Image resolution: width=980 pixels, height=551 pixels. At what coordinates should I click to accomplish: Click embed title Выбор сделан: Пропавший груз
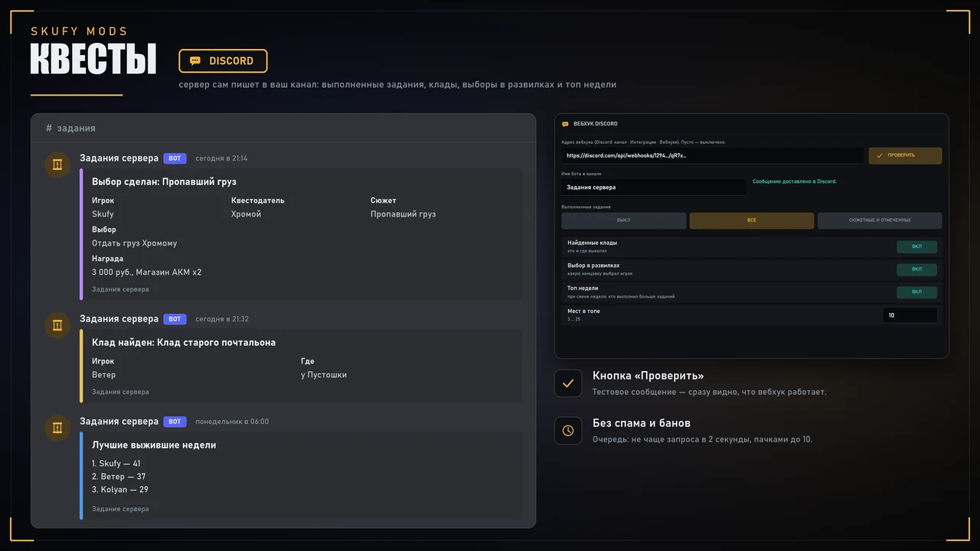coord(164,182)
